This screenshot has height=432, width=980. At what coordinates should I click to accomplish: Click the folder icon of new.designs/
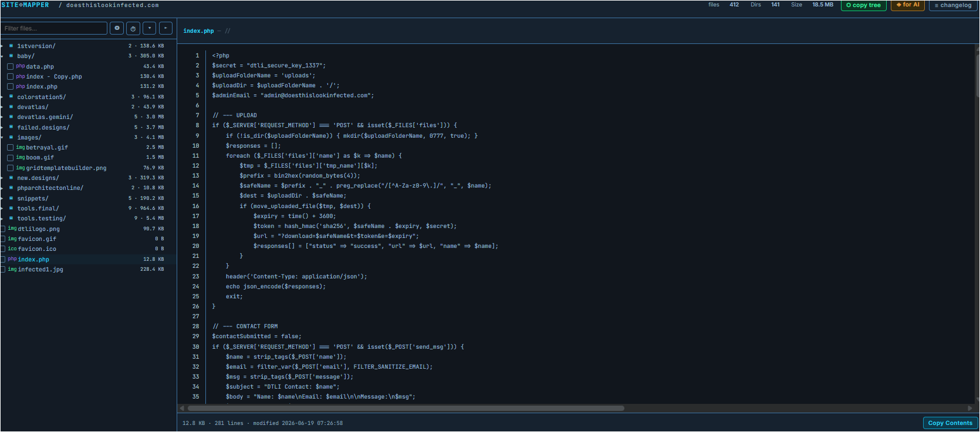coord(11,178)
